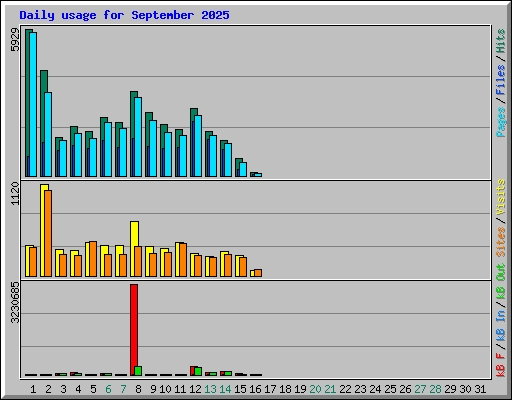Click the green Hits legend label

point(501,41)
